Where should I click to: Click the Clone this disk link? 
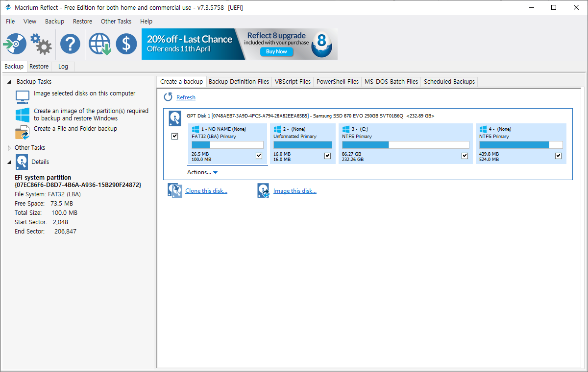(206, 191)
